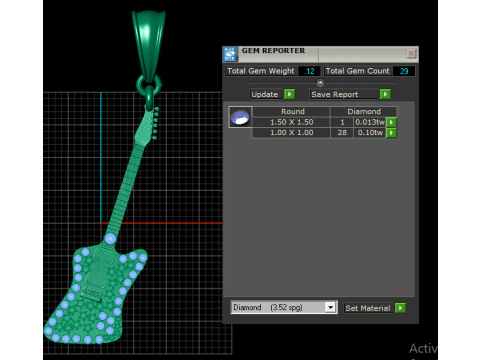Screen dimensions: 480x360
Task: Click the 0.10tw weight cell
Action: coord(370,133)
